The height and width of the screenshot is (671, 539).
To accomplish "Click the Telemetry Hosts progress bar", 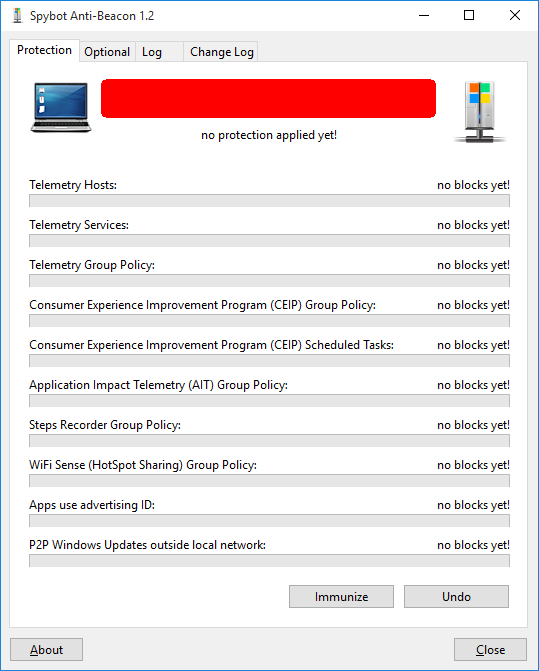I will (x=270, y=201).
